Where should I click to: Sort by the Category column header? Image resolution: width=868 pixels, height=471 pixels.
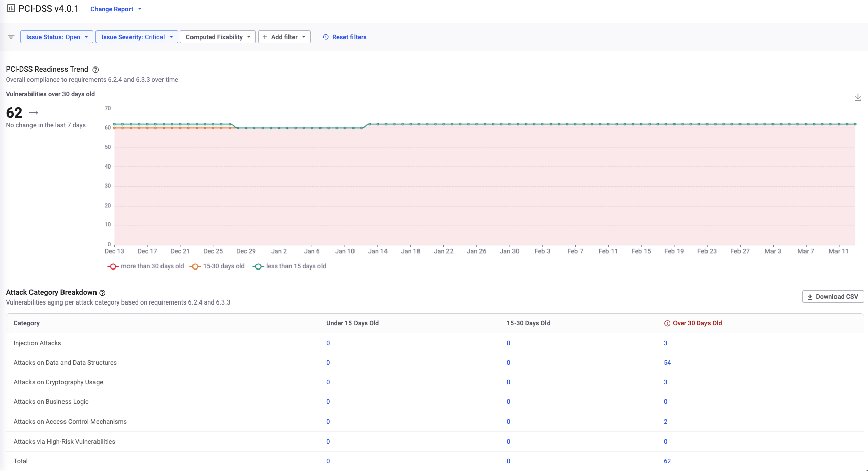[26, 323]
